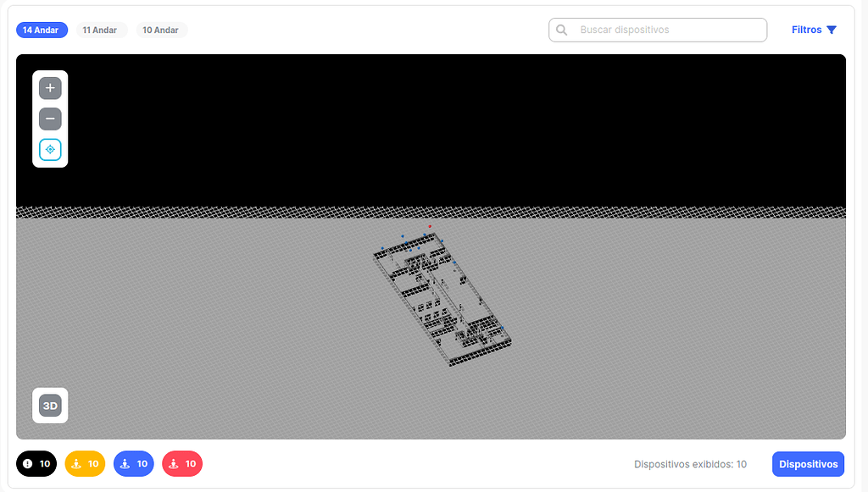The height and width of the screenshot is (492, 868).
Task: Click the Dispositivos exibidos: 10 counter text
Action: pyautogui.click(x=689, y=464)
